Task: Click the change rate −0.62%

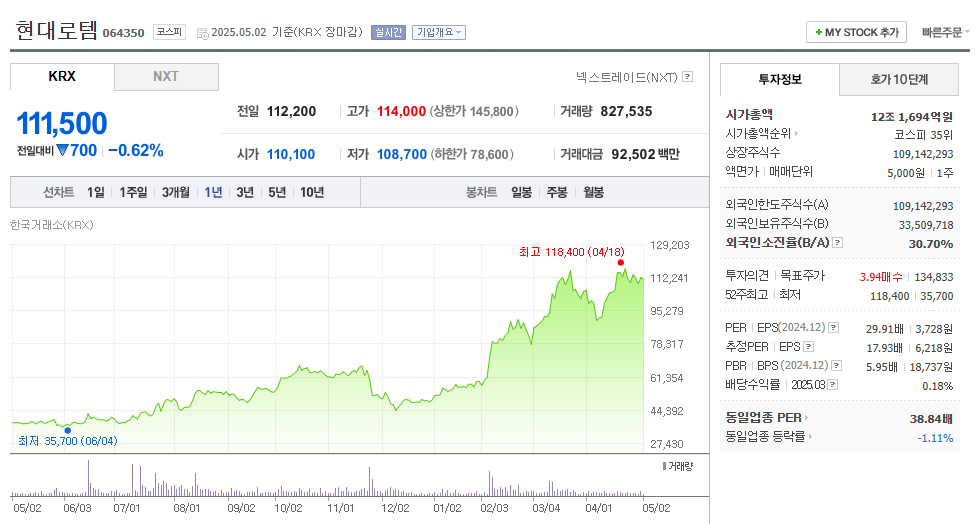Action: pyautogui.click(x=135, y=151)
